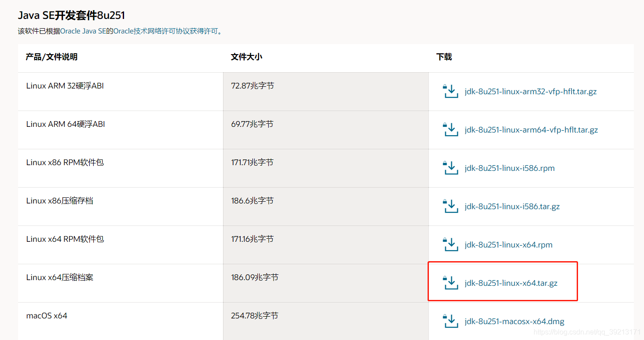
Task: Click download icon for jdk-8u251-linux-x64.rpm
Action: point(450,244)
